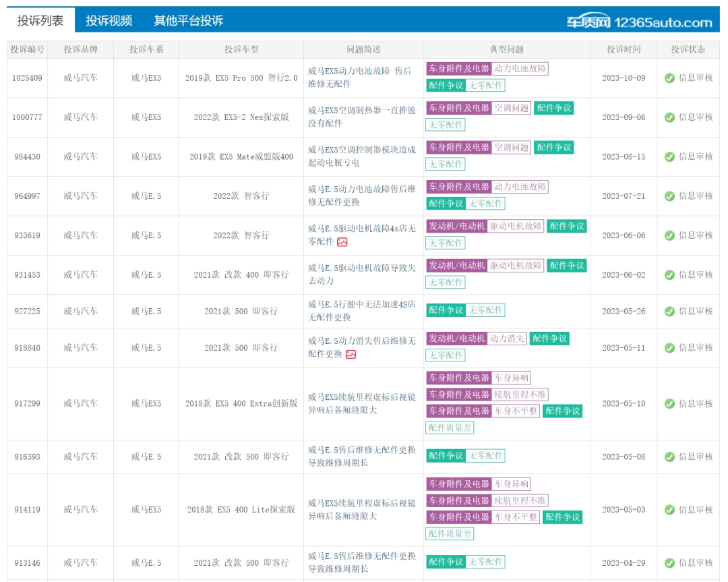Open complaint summary 威马E.5驱动电机故障4s店无零配件
This screenshot has height=582, width=728.
point(362,235)
